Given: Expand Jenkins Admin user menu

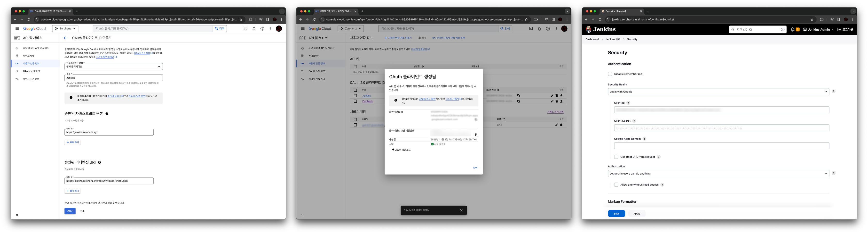Looking at the screenshot, I should click(818, 29).
